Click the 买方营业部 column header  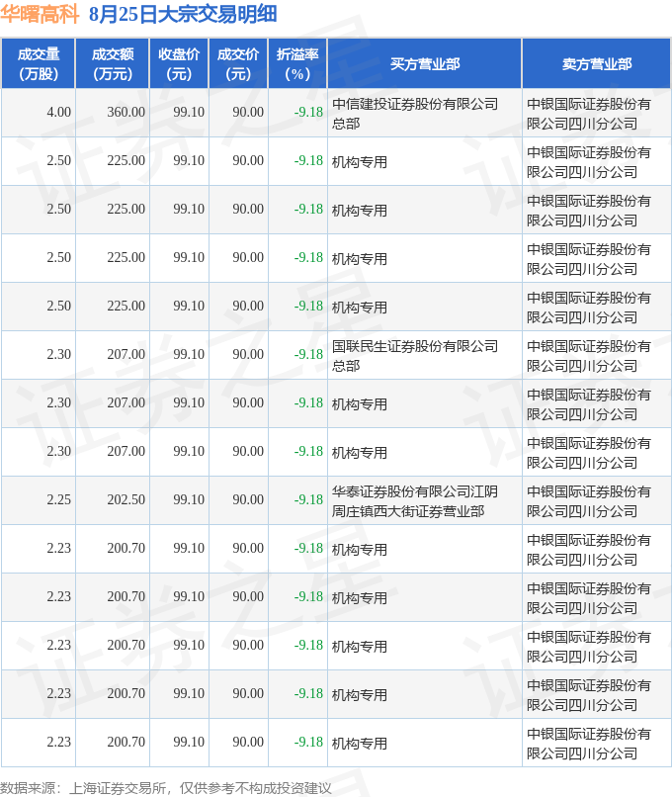click(x=425, y=63)
